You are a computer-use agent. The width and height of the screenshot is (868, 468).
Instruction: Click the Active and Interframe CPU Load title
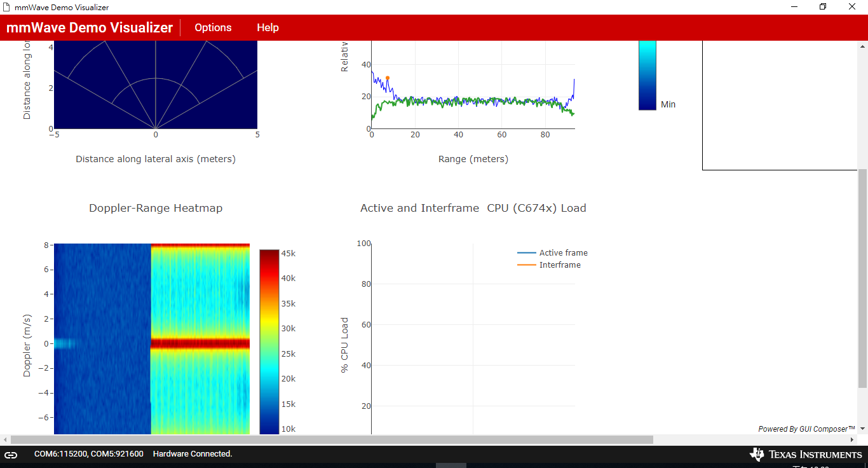[473, 208]
